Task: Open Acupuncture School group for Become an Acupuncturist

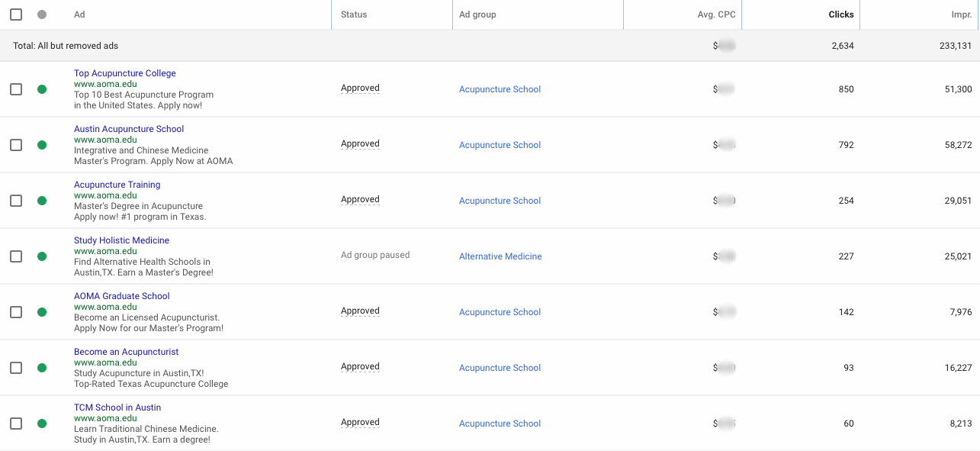Action: (500, 368)
